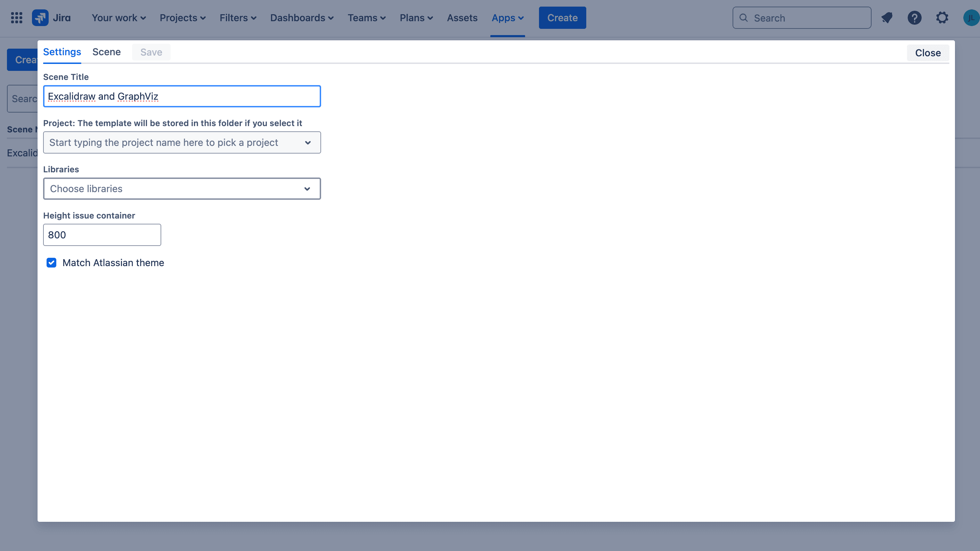This screenshot has height=551, width=980.
Task: Expand the Your work menu
Action: 119,18
